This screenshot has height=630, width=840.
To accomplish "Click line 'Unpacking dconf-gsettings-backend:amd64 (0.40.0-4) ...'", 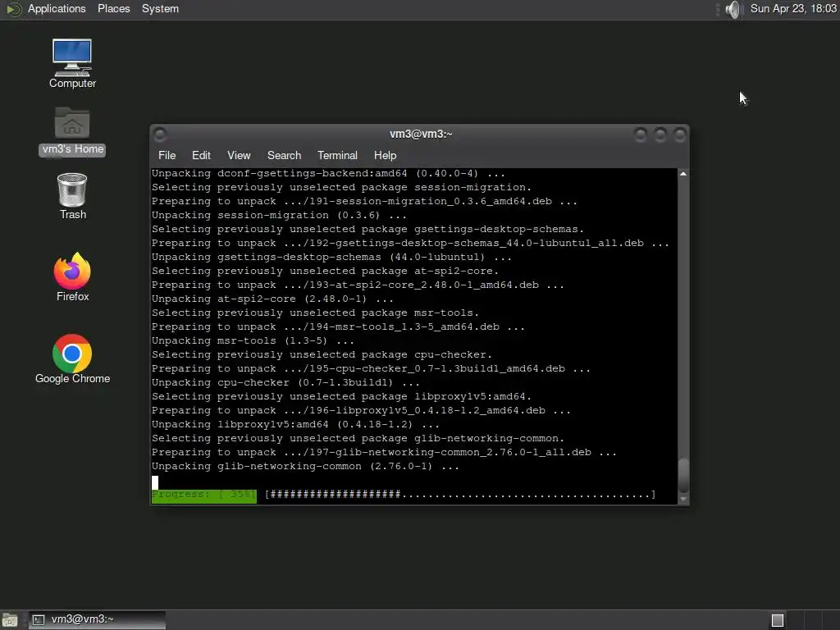I will [328, 174].
